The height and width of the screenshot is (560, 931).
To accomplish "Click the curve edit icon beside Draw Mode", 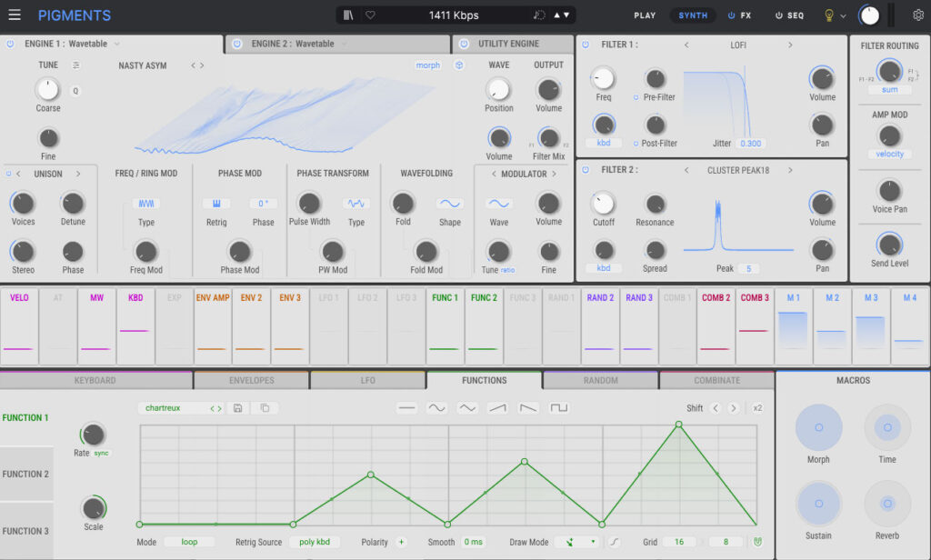I will (x=614, y=542).
